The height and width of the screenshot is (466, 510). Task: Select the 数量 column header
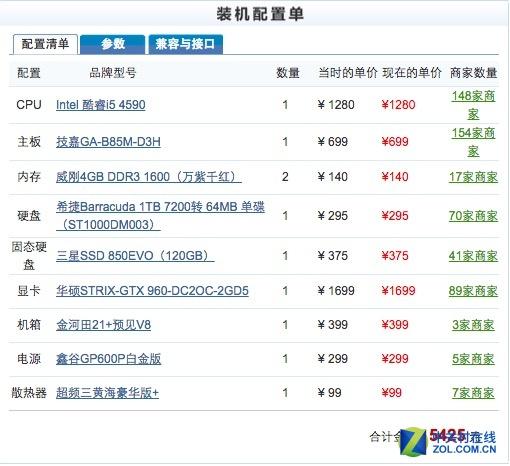pyautogui.click(x=288, y=73)
